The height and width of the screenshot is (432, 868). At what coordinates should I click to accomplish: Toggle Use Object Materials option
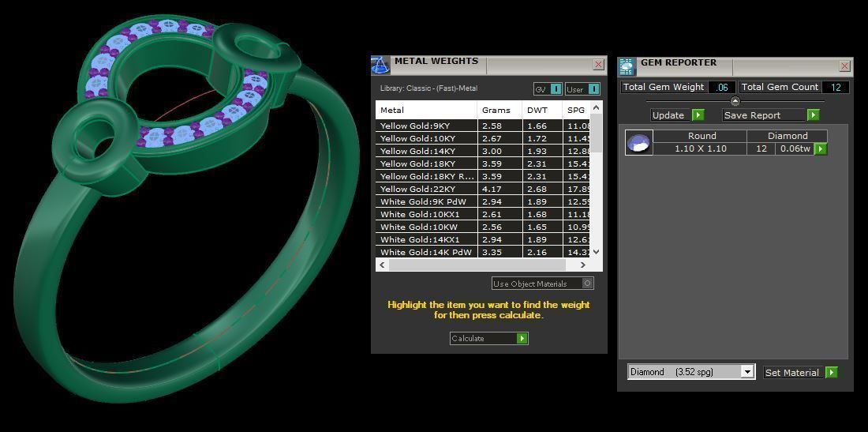click(587, 284)
